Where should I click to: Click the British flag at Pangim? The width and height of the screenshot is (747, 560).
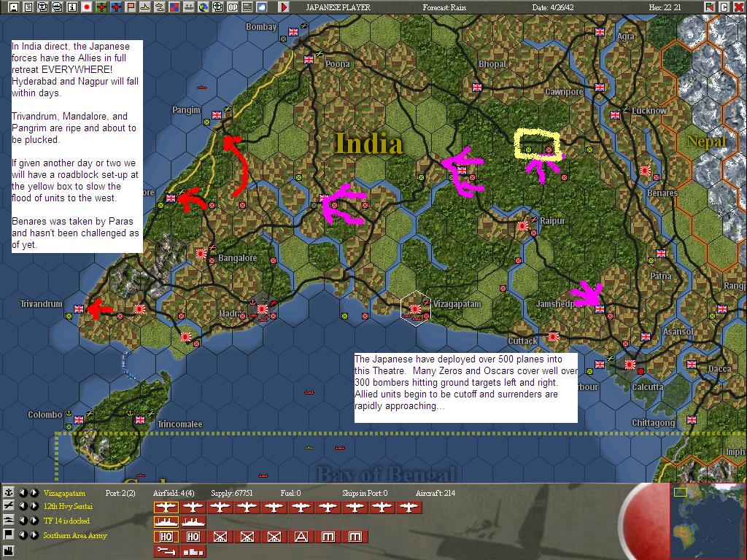point(217,114)
